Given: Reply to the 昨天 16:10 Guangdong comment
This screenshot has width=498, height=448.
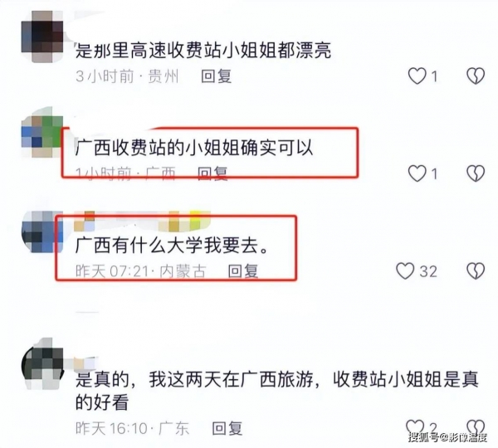Looking at the screenshot, I should point(227,428).
